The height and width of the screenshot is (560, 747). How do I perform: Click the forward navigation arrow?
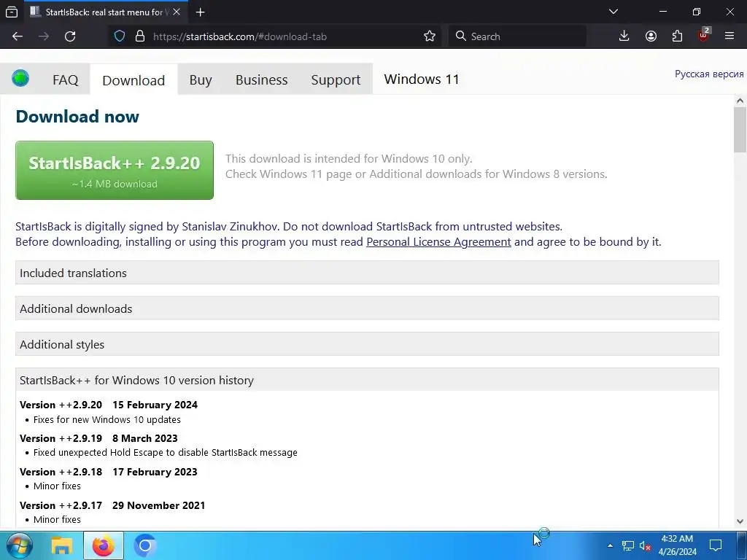[44, 36]
